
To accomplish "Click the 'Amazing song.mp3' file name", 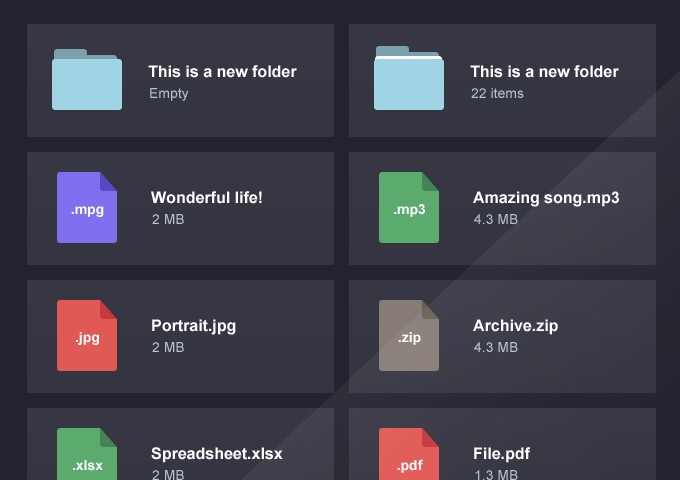I will pos(546,198).
